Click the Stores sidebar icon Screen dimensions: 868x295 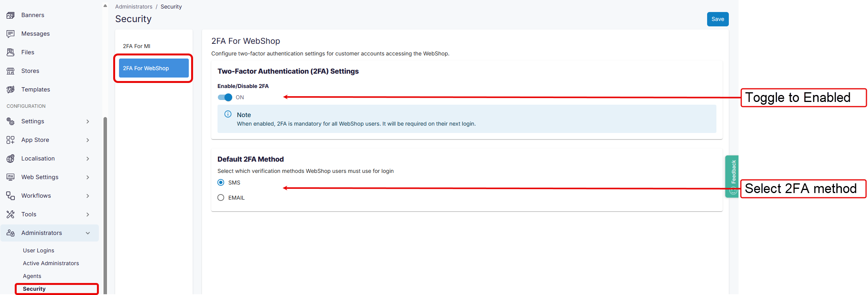10,71
